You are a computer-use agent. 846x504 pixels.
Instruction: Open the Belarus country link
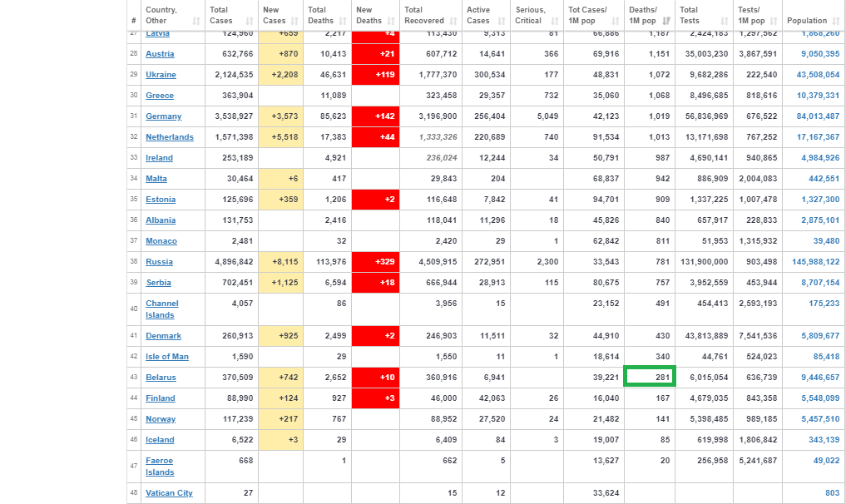click(x=161, y=378)
